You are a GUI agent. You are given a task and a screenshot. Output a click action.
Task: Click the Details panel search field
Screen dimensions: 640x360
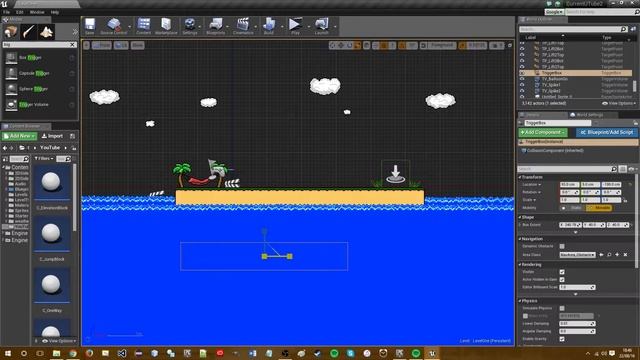tap(567, 169)
